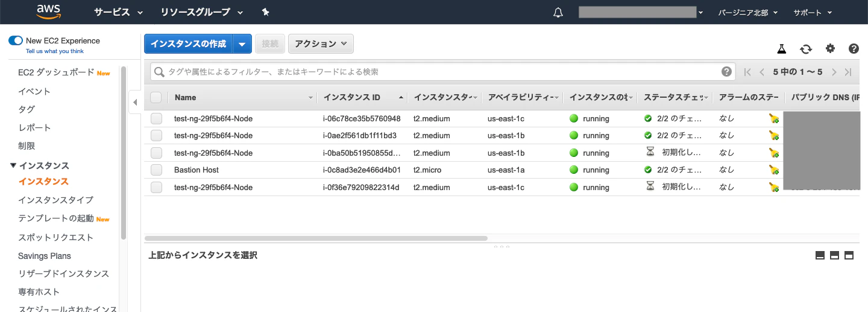Viewport: 868px width, 312px height.
Task: Add alarm for the Bastion Host row
Action: [774, 170]
